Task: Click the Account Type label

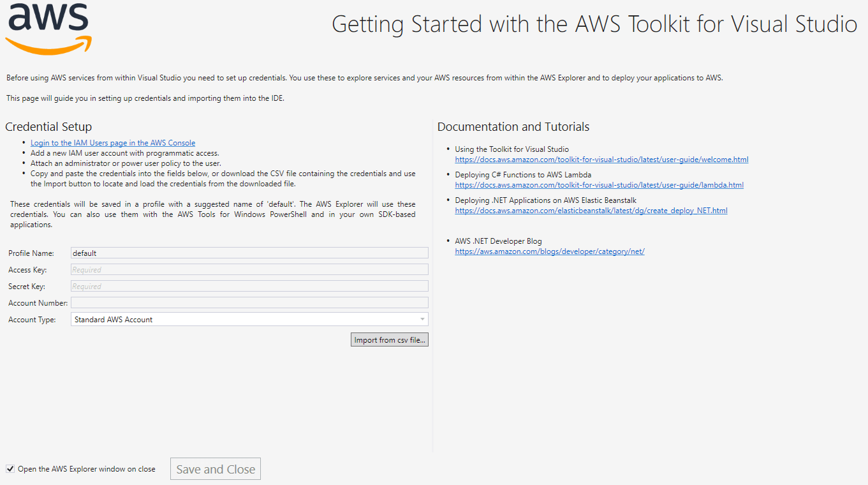Action: (x=32, y=320)
